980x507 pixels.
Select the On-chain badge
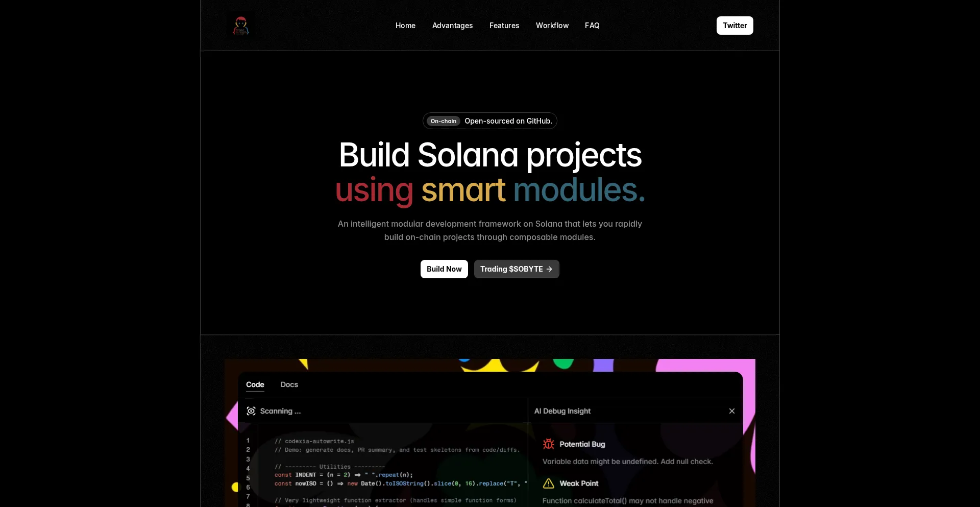coord(443,121)
